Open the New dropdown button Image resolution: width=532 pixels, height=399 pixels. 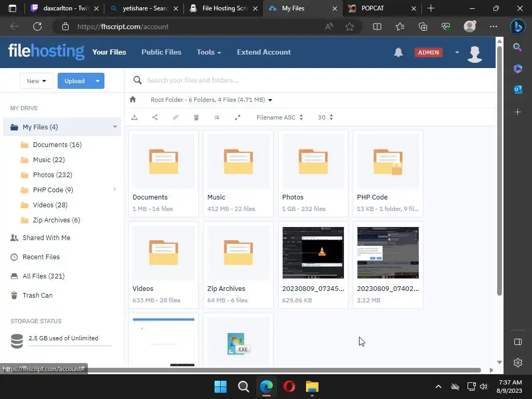36,81
